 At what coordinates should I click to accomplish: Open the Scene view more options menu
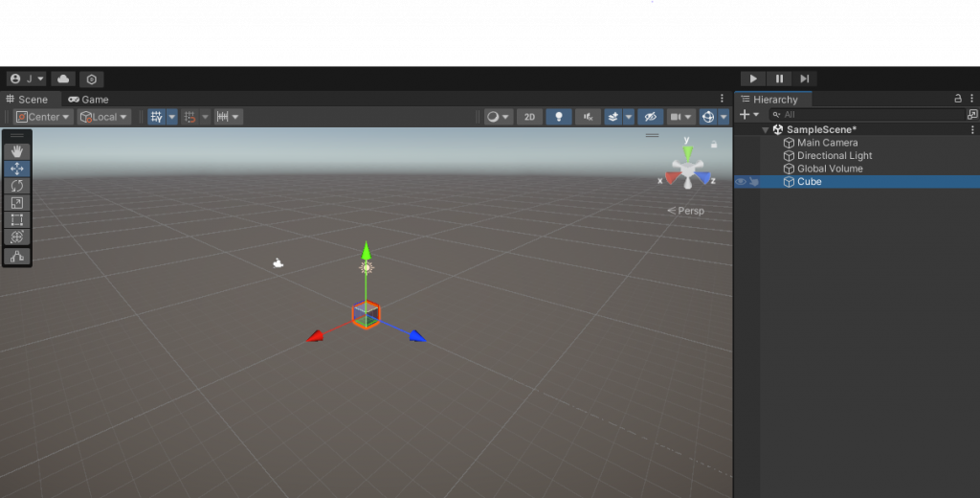tap(722, 99)
